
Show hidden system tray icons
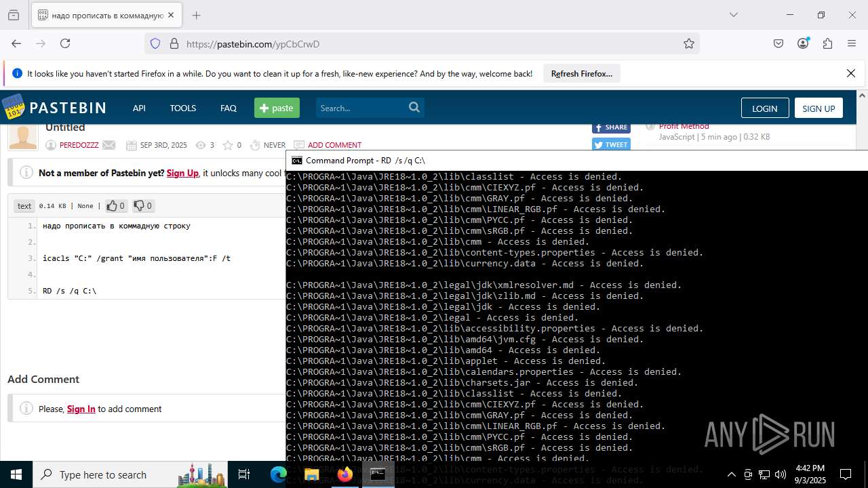pyautogui.click(x=731, y=474)
